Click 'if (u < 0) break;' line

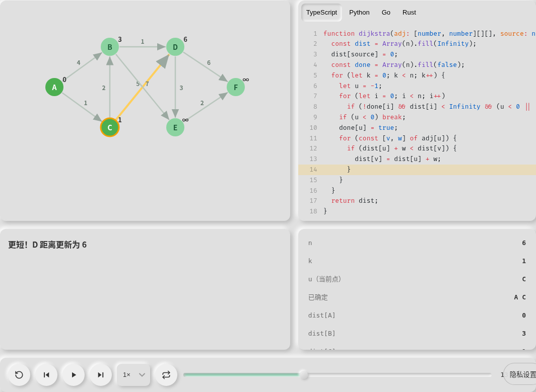372,117
